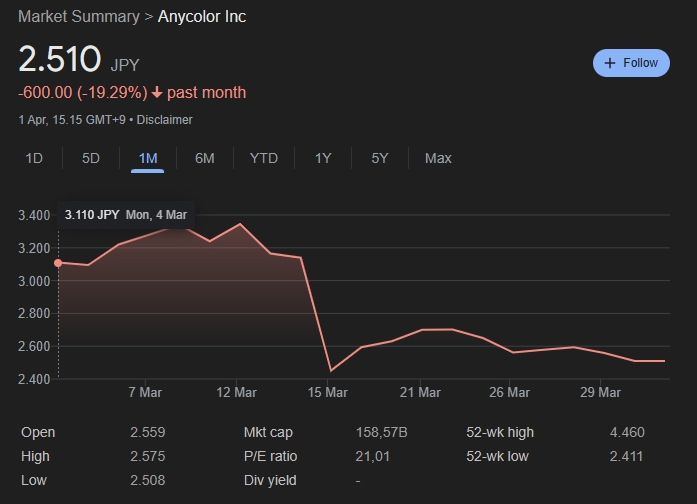View the 5Y chart range
Screen dimensions: 697x504
pos(380,158)
